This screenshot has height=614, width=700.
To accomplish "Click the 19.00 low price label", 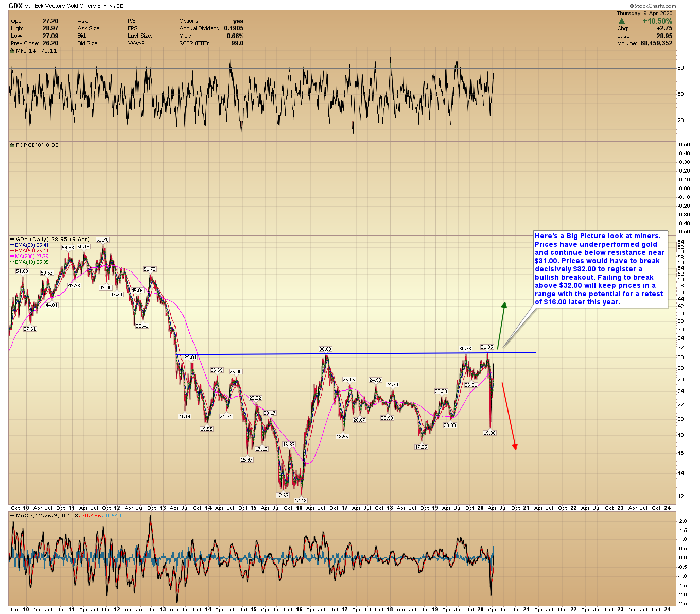I will [489, 433].
